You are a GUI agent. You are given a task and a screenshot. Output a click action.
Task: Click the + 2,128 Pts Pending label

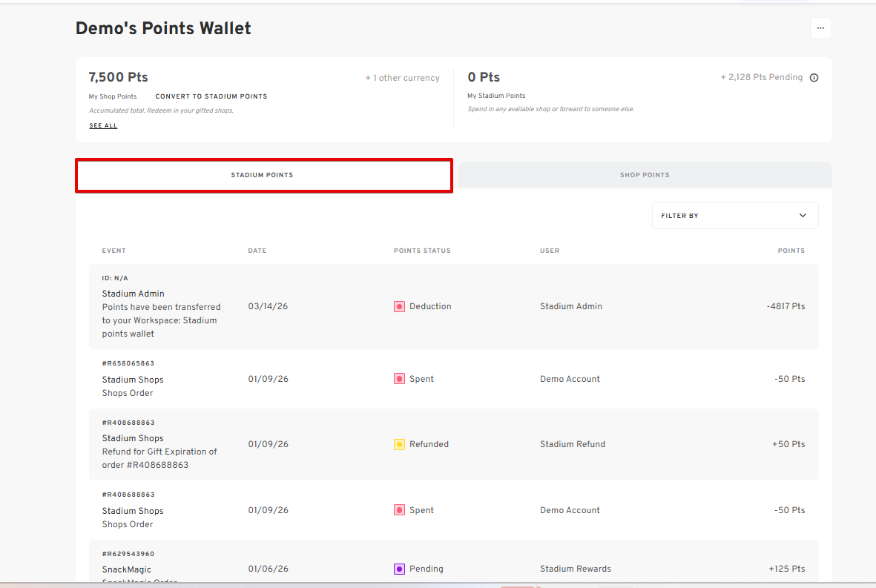pos(761,77)
